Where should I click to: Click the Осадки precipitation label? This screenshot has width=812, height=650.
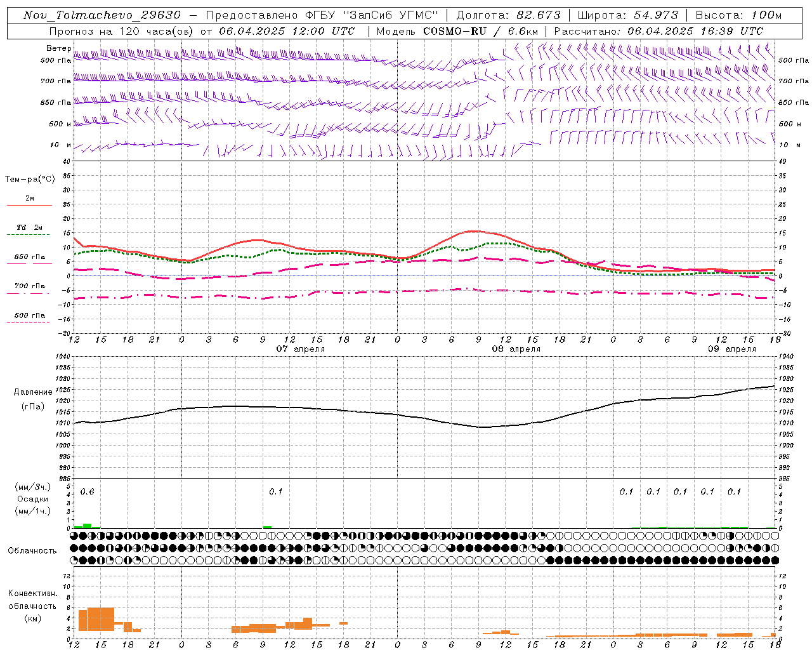pos(32,499)
